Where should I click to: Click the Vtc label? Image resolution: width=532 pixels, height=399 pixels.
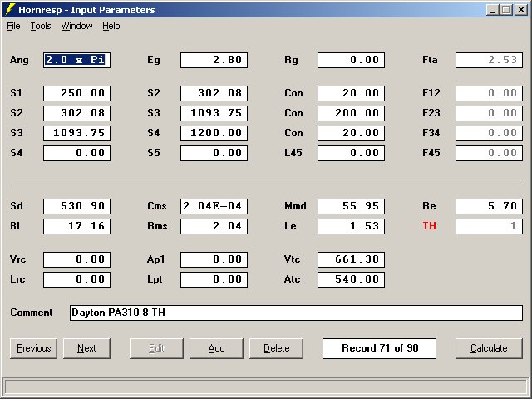(x=292, y=259)
